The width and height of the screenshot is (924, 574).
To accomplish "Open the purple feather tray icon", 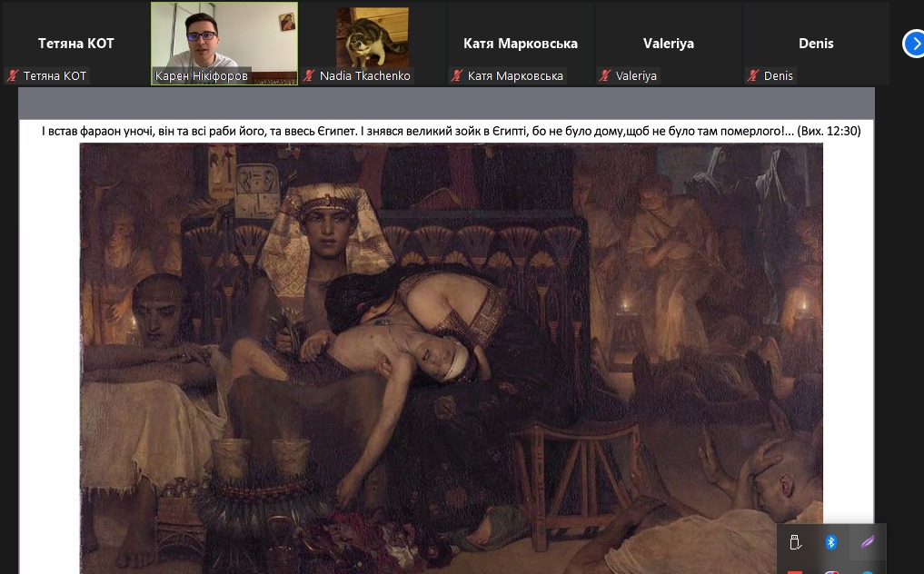I will [867, 541].
